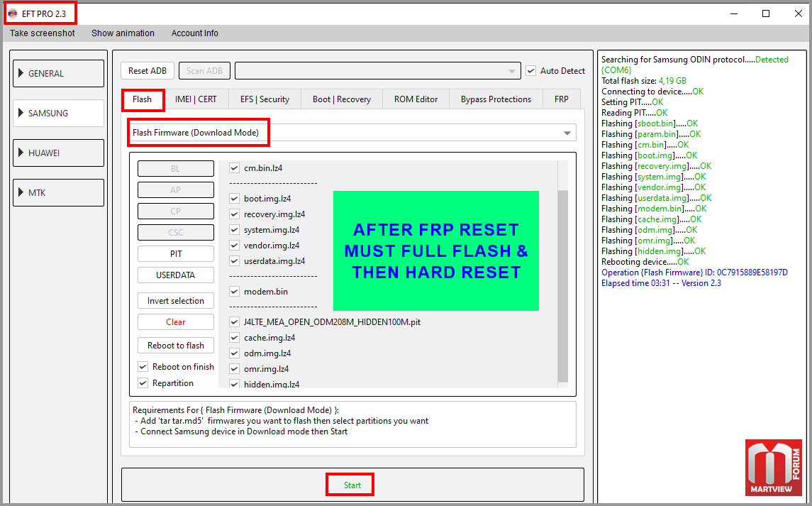Switch to the Bypass Protections tab

(496, 99)
